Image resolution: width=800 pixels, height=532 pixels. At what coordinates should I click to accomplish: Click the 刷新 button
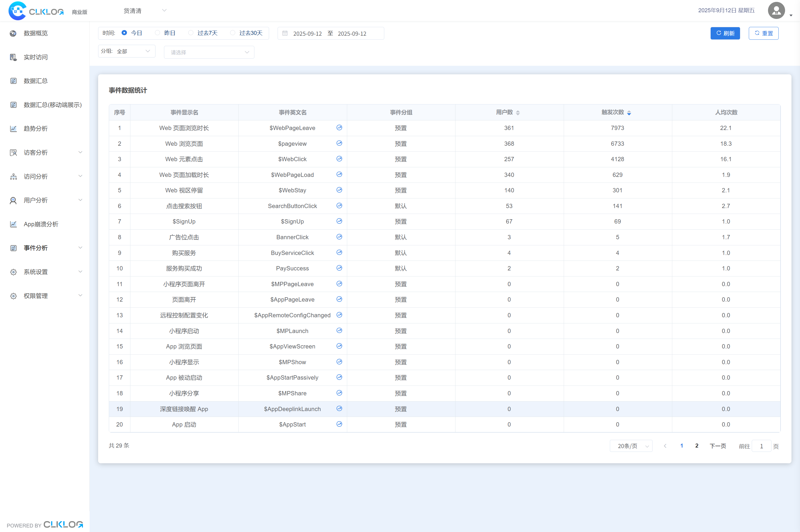[x=725, y=33]
